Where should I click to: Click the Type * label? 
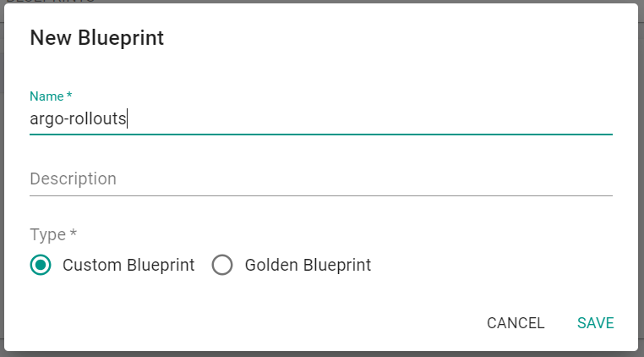point(53,234)
